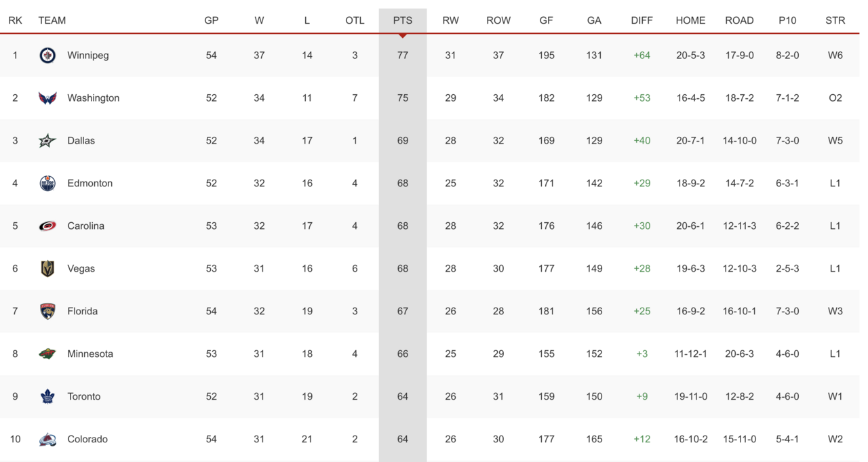The image size is (868, 462).
Task: Sort table by DIFF column header
Action: [642, 20]
